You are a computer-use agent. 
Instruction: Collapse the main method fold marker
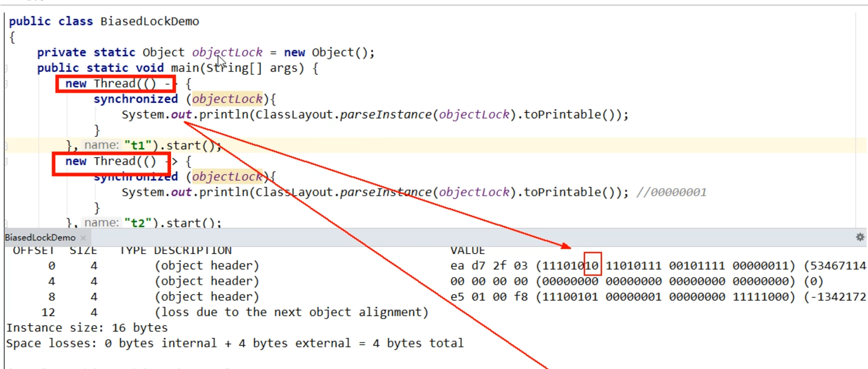point(6,68)
